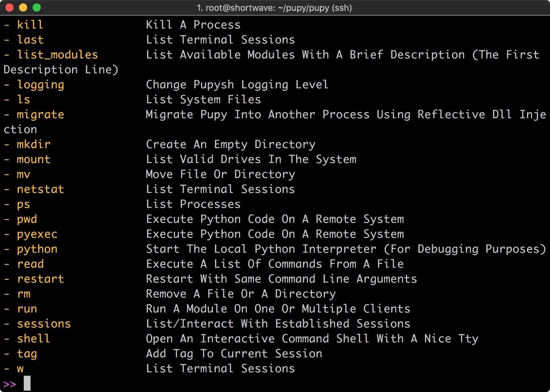This screenshot has height=392, width=550.
Task: Click the prompt cursor block after '>>'
Action: click(27, 383)
